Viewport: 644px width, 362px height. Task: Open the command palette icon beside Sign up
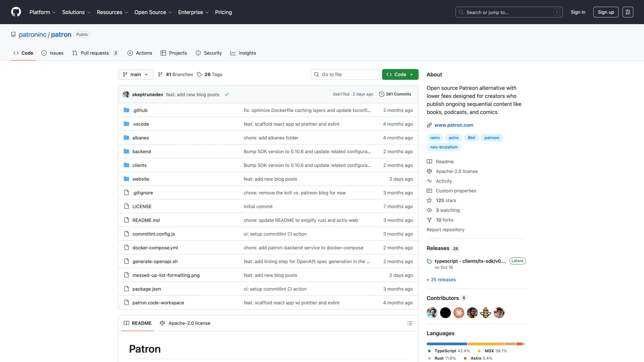tap(628, 12)
